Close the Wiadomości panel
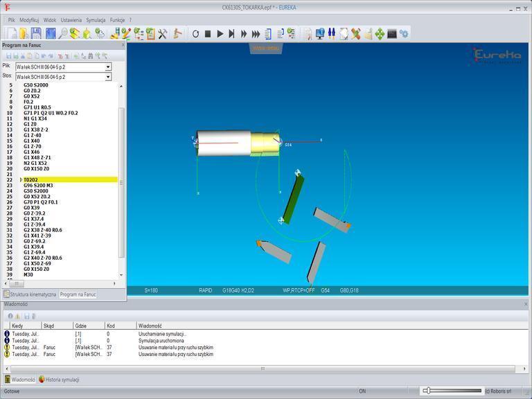The height and width of the screenshot is (399, 532). (526, 304)
